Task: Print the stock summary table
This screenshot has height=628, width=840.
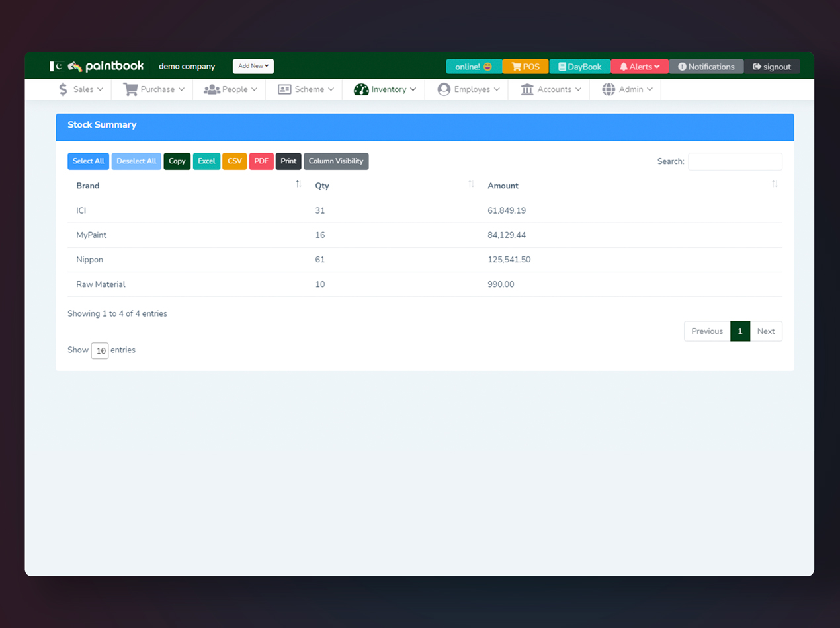Action: pos(288,161)
